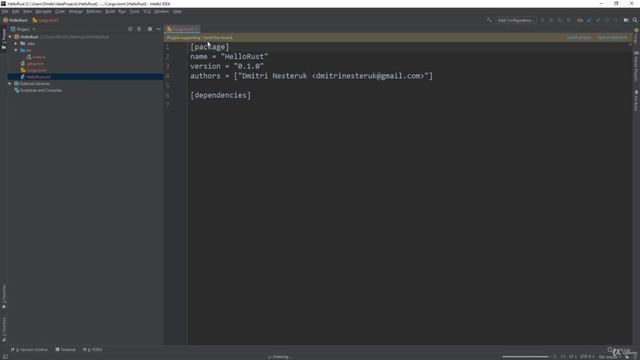Toggle tool window quick access icon
The width and height of the screenshot is (640, 360).
(5, 357)
